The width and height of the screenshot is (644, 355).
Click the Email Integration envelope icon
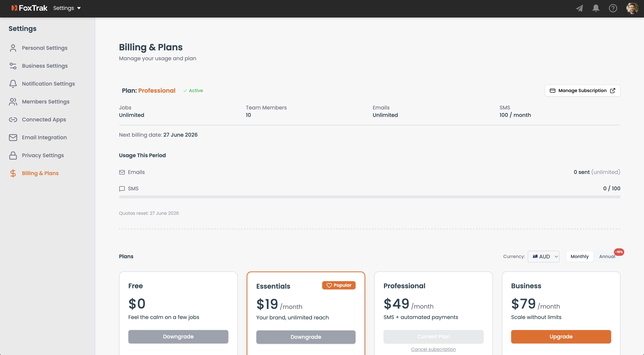coord(13,137)
